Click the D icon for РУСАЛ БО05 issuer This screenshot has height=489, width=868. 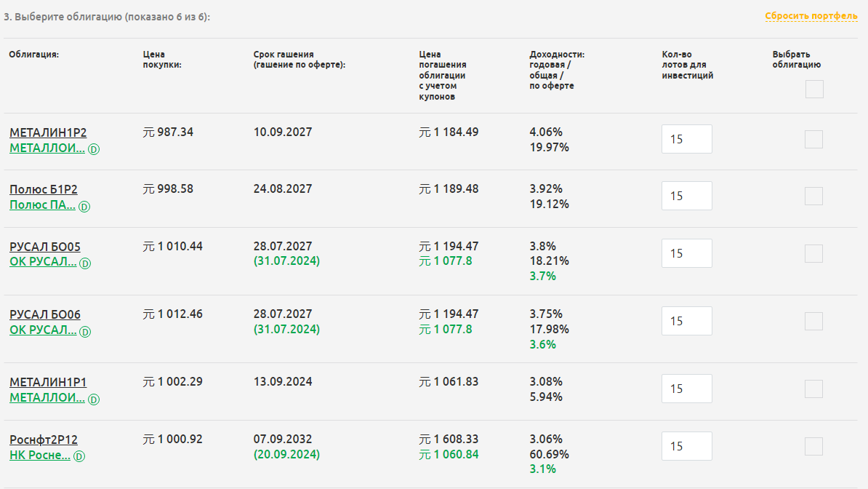pyautogui.click(x=85, y=263)
